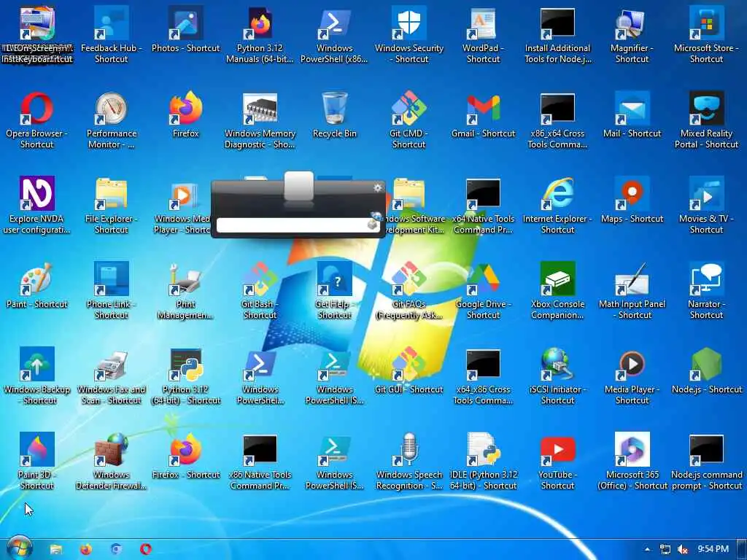Select the Movies & TV shortcut icon

[x=706, y=205]
